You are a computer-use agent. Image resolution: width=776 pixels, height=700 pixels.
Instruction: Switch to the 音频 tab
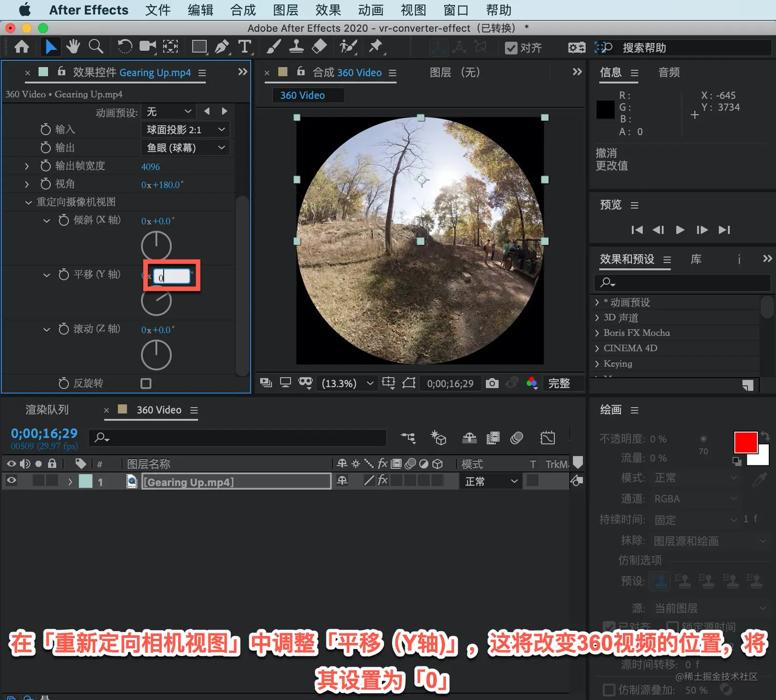click(669, 72)
